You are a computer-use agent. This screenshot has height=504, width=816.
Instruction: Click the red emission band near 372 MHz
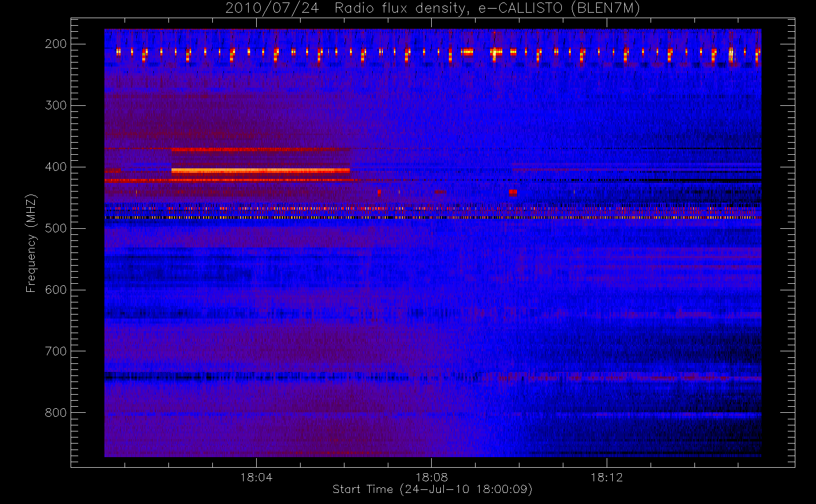point(260,149)
